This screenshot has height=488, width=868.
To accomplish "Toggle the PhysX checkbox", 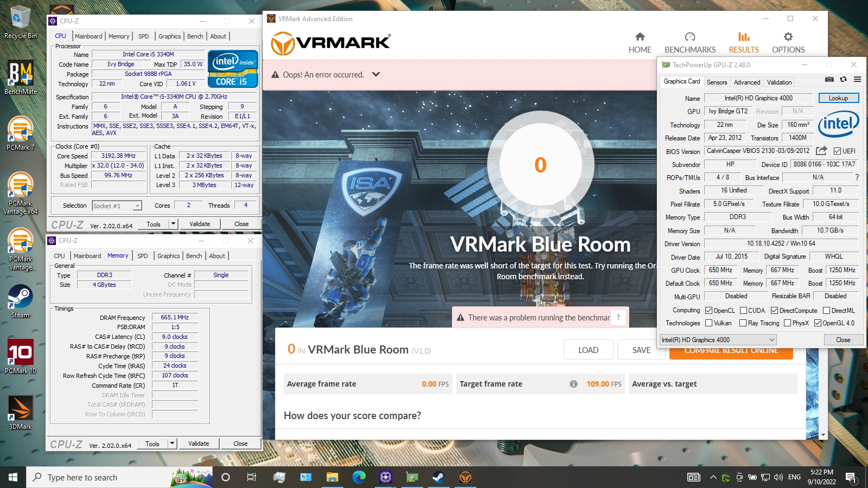I will [x=787, y=323].
